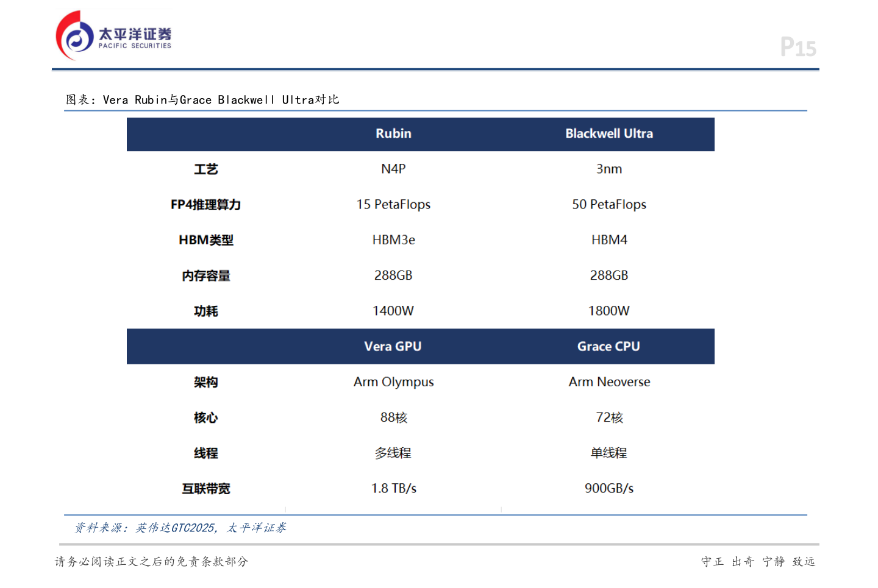Screen dimensions: 878x588
Task: Click the Rubin column header
Action: point(393,133)
